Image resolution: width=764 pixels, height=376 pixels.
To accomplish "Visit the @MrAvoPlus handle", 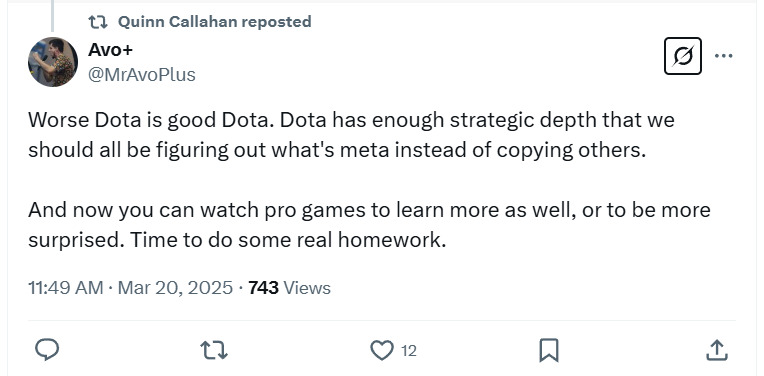I will (x=142, y=75).
